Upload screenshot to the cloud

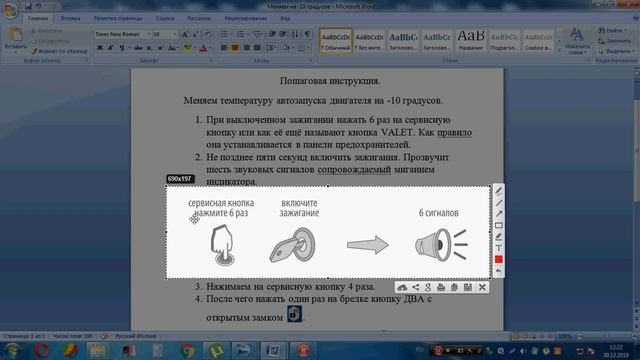pyautogui.click(x=402, y=287)
